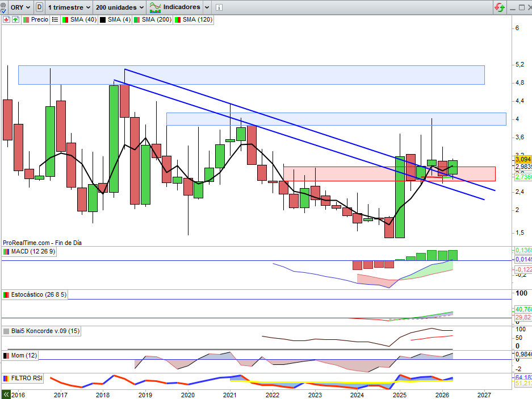Click the green up-arrow panel icon
This screenshot has width=532, height=399.
pos(15,20)
